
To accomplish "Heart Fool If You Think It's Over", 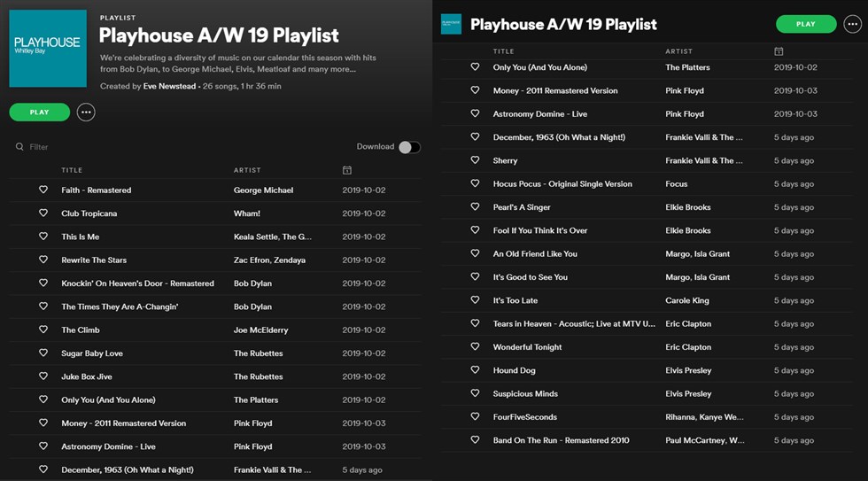I will coord(475,229).
